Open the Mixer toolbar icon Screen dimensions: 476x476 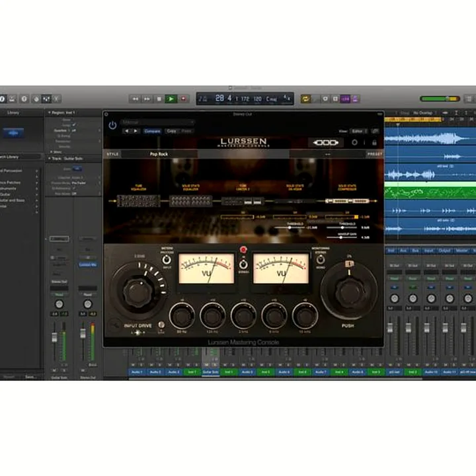click(x=46, y=99)
